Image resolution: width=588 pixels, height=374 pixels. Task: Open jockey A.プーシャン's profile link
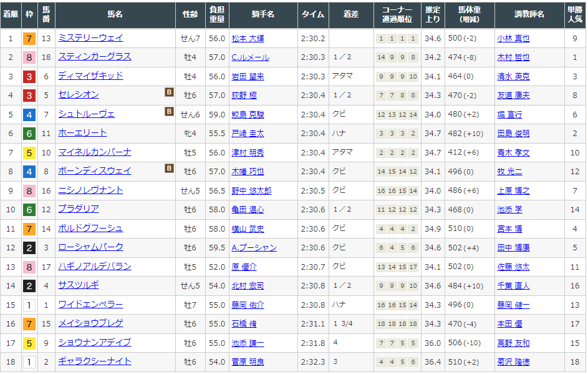click(254, 248)
